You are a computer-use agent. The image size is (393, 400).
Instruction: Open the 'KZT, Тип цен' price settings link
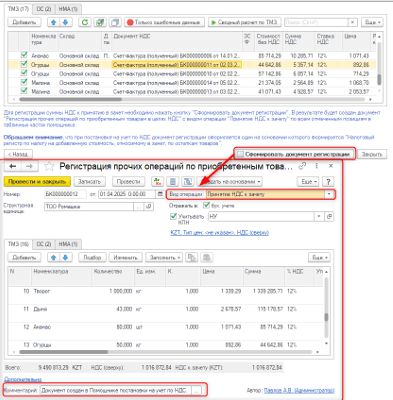[x=219, y=233]
